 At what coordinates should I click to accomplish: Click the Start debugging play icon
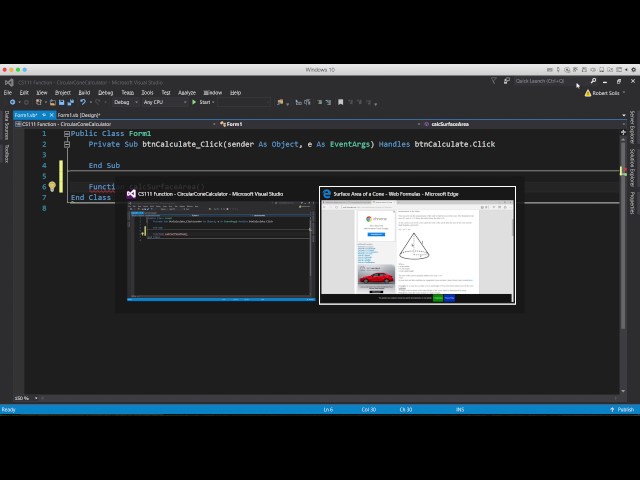pos(195,102)
